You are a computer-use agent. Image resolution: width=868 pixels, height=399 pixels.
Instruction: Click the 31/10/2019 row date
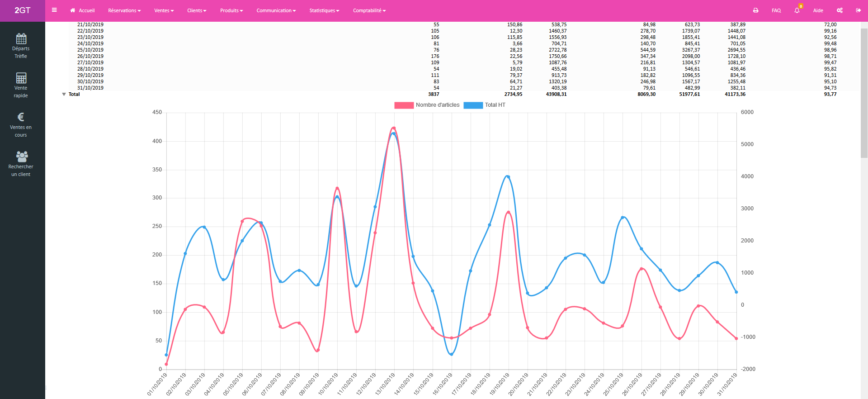(x=90, y=88)
